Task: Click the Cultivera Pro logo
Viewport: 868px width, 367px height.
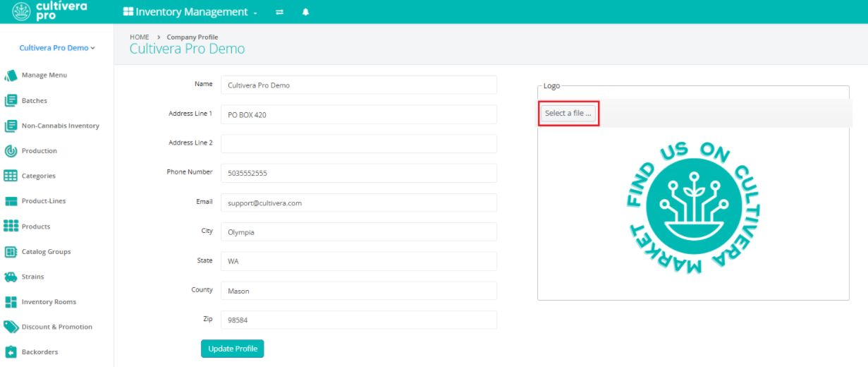Action: (49, 11)
